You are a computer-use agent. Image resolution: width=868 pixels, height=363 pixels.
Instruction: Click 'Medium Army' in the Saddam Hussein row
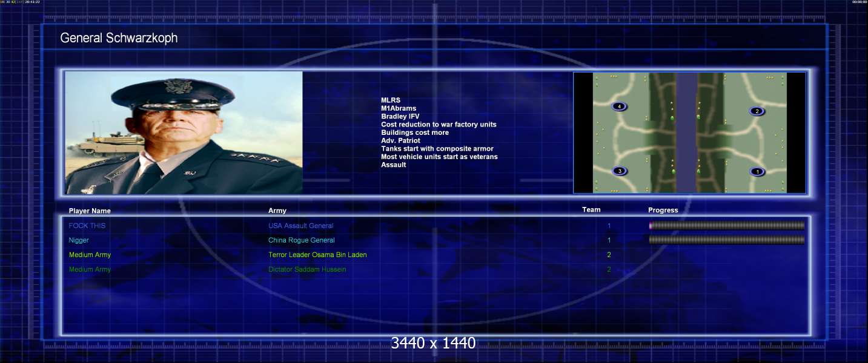pyautogui.click(x=90, y=269)
